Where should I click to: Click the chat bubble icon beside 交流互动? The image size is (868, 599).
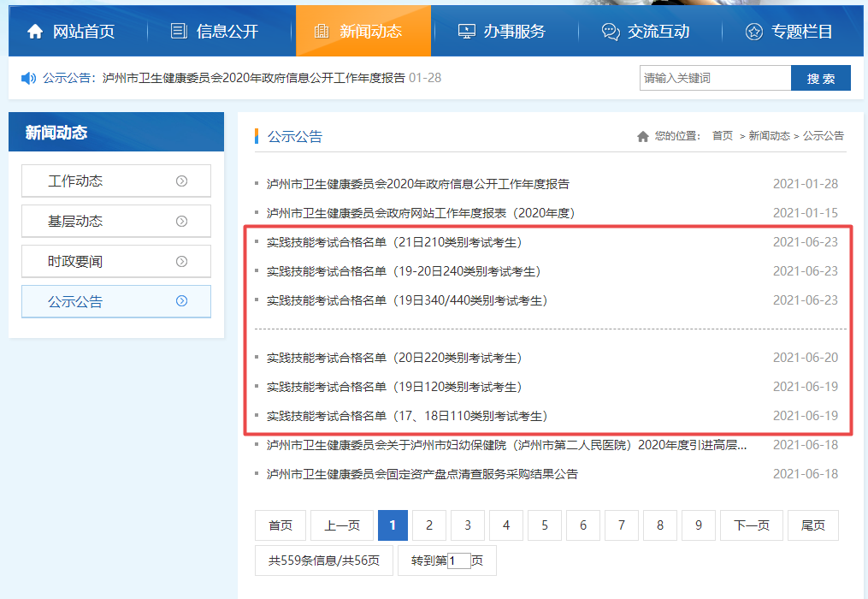click(611, 32)
